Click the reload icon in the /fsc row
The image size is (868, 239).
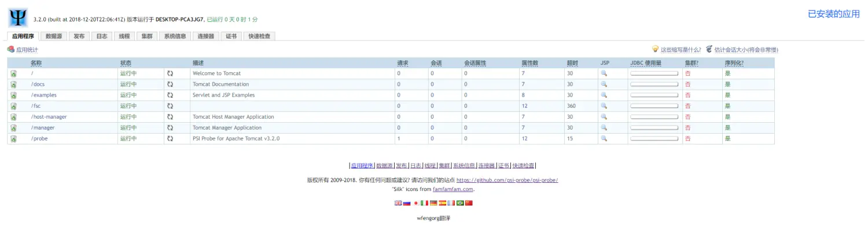[x=170, y=106]
